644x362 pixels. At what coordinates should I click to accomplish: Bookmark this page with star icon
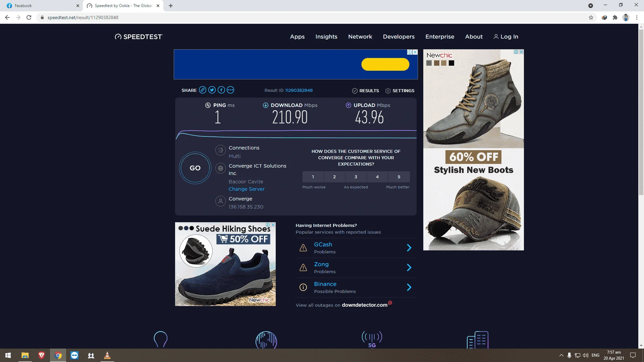coord(591,17)
